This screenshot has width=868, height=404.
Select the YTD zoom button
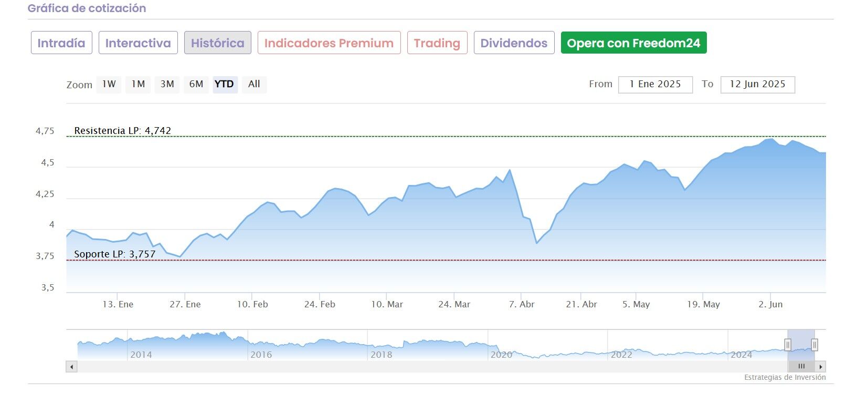225,84
